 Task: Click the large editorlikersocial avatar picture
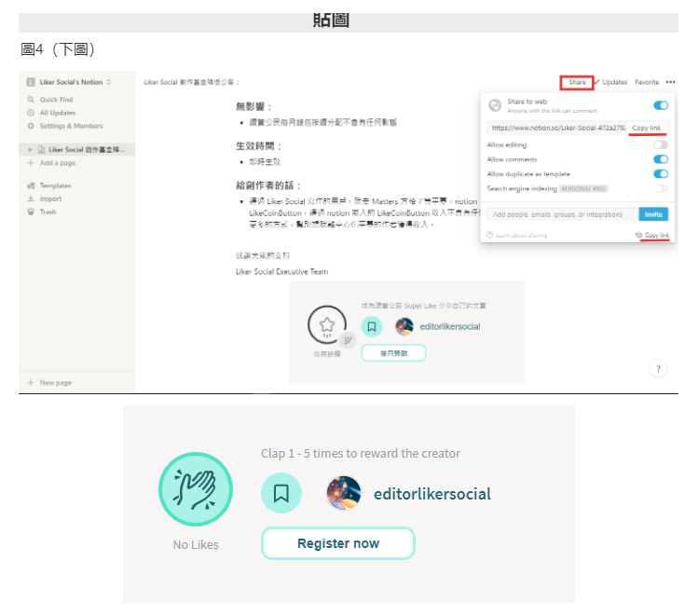344,493
